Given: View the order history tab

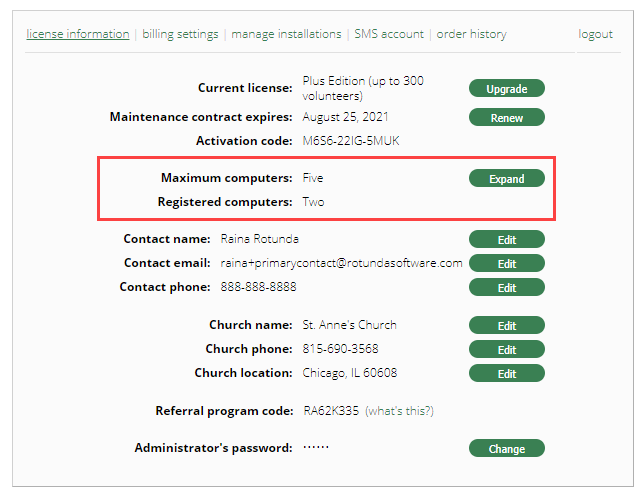Looking at the screenshot, I should tap(471, 34).
